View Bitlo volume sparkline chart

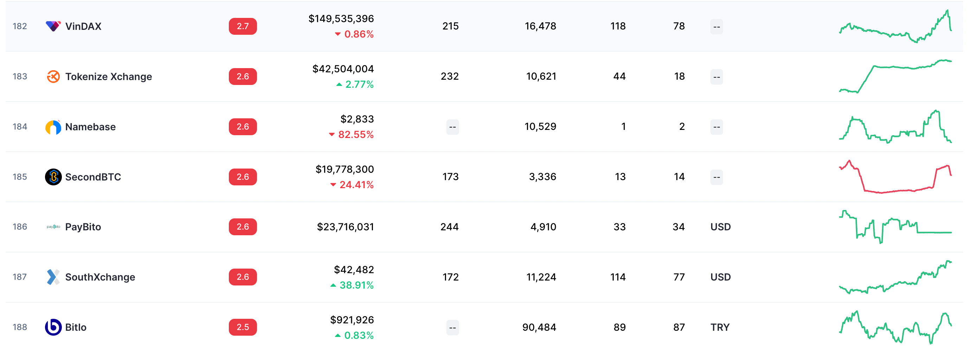(x=896, y=327)
